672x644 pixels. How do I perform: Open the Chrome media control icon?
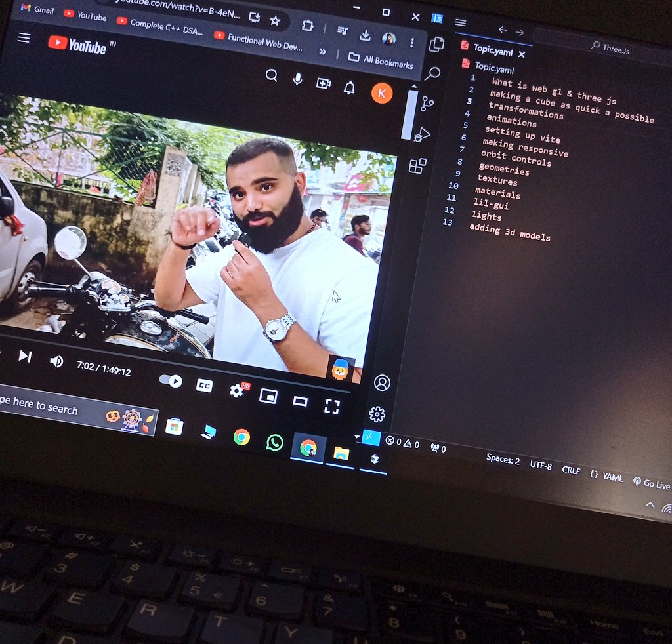[343, 31]
